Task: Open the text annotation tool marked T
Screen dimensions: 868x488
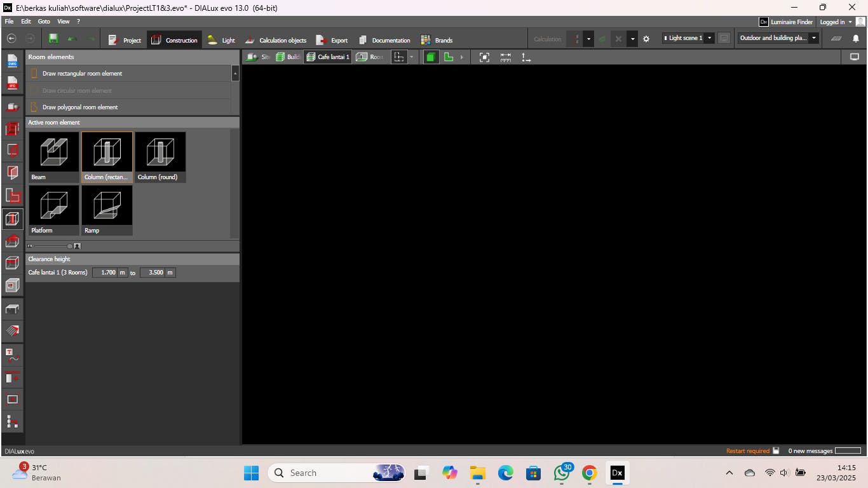Action: tap(13, 355)
